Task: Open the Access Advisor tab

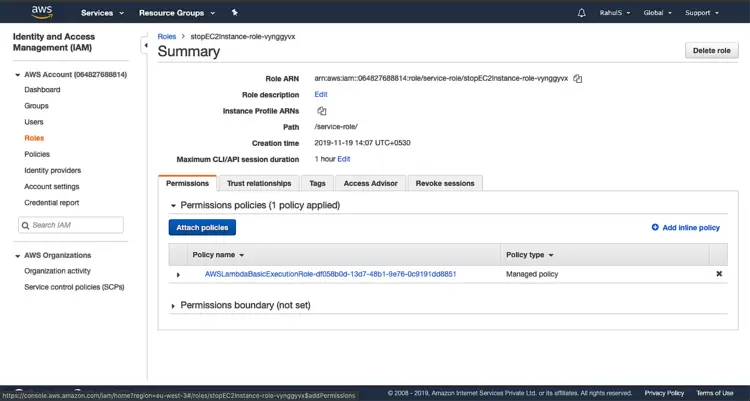Action: pyautogui.click(x=371, y=183)
